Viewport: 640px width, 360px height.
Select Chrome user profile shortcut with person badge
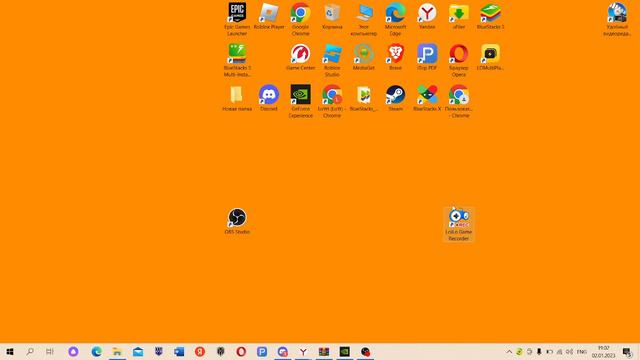tap(459, 101)
